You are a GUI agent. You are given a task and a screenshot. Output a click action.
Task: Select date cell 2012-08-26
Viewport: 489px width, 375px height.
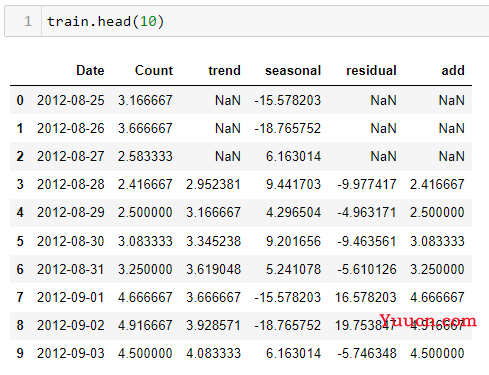pos(71,128)
